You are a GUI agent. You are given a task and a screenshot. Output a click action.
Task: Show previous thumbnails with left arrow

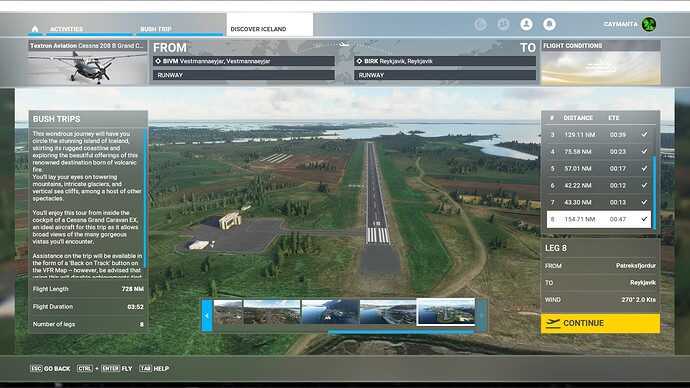pyautogui.click(x=207, y=315)
